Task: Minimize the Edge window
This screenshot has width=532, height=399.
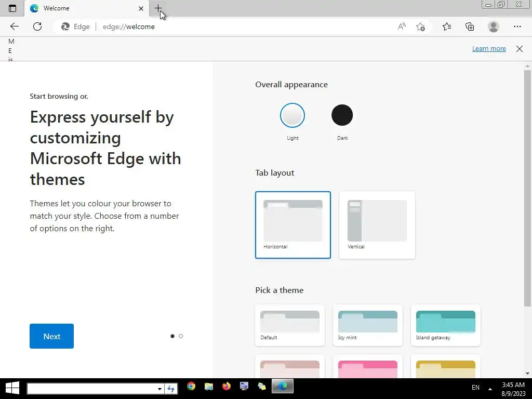Action: [x=488, y=4]
